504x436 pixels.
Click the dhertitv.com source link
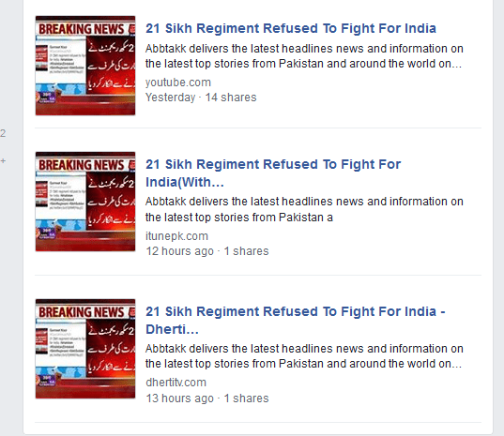tap(176, 383)
